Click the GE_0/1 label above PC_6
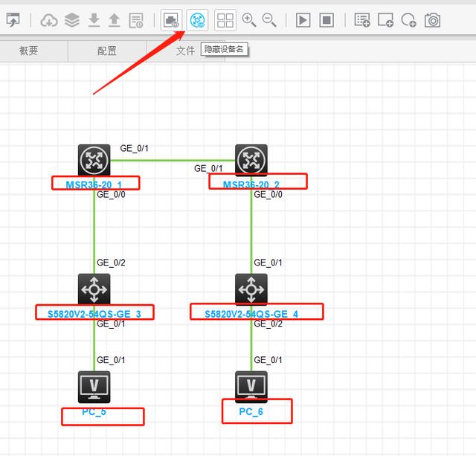Screen dimensions: 476x456 pos(268,360)
